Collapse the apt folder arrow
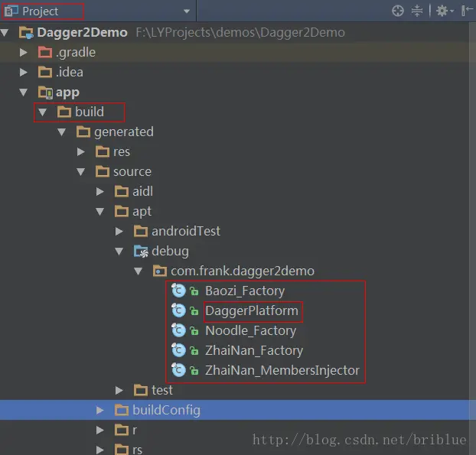476x455 pixels. click(100, 211)
